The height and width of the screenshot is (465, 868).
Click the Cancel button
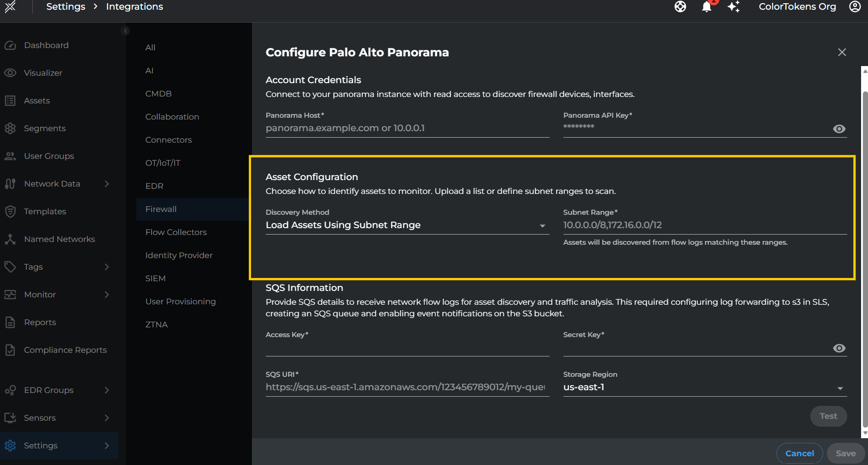tap(799, 453)
